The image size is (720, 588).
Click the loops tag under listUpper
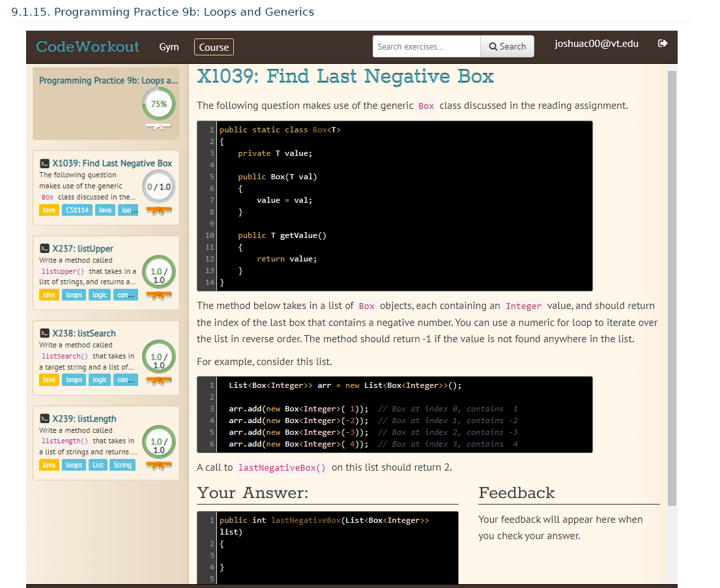click(x=74, y=295)
